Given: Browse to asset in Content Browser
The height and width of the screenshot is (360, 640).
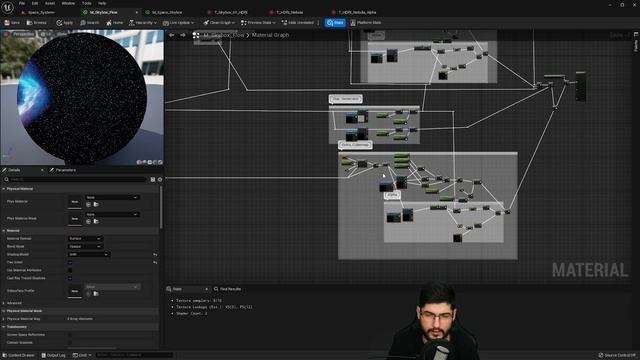Looking at the screenshot, I should click(37, 23).
